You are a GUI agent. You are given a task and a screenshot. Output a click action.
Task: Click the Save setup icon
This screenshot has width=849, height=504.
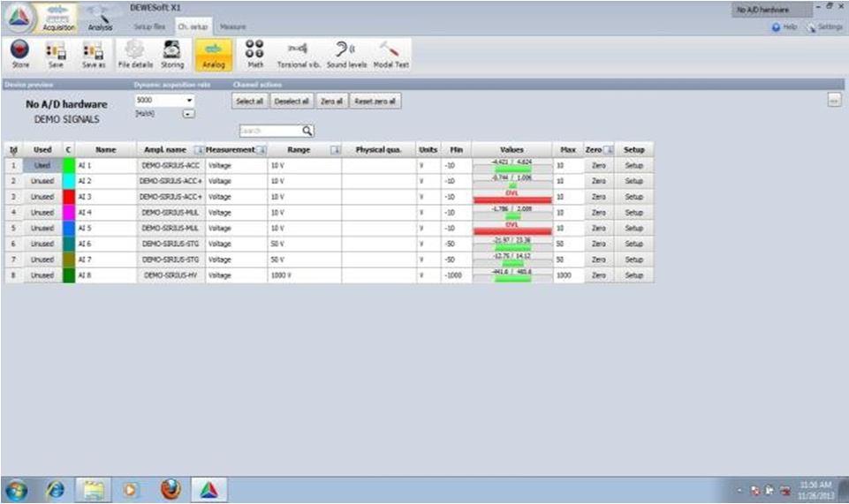coord(56,54)
